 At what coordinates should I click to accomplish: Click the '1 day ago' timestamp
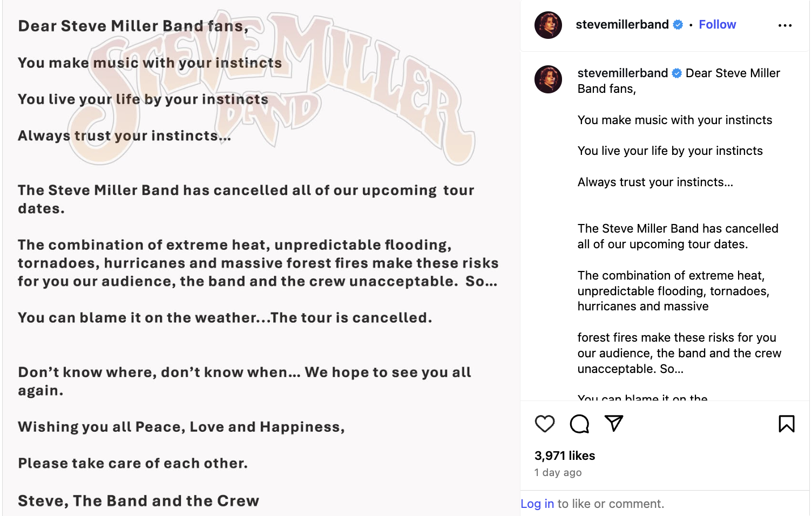tap(558, 473)
